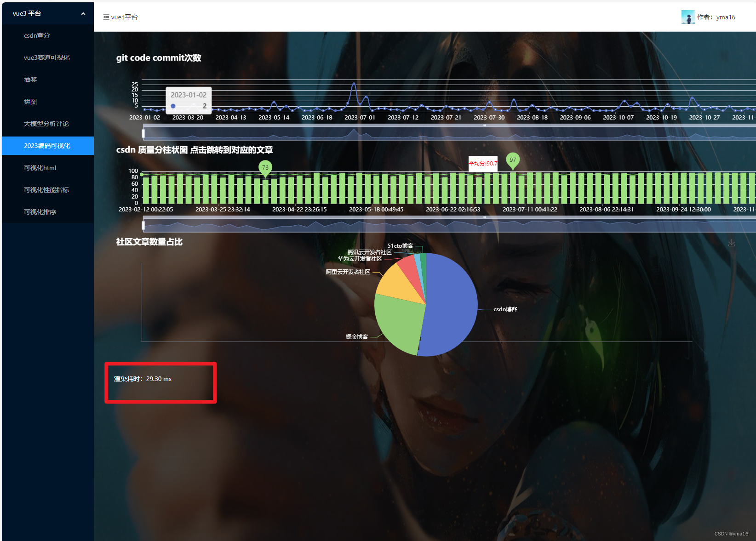Click the csdn博客 pie label
The width and height of the screenshot is (756, 541).
[x=505, y=309]
